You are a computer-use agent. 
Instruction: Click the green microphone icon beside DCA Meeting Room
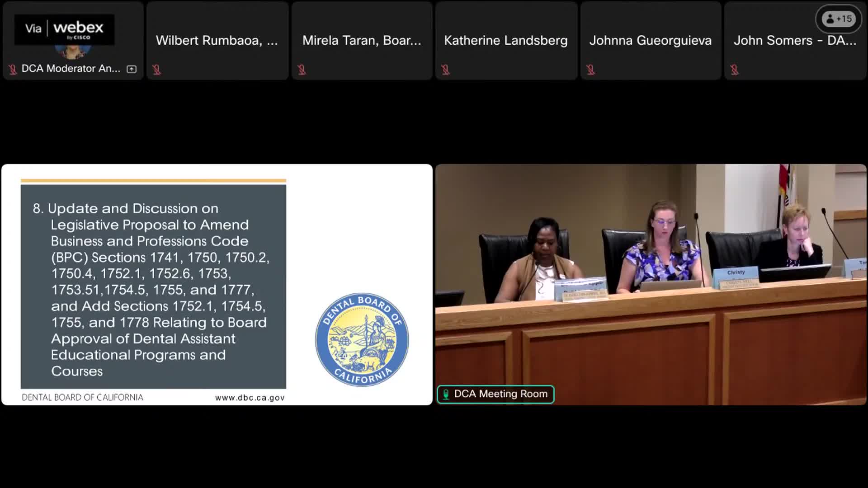[447, 394]
